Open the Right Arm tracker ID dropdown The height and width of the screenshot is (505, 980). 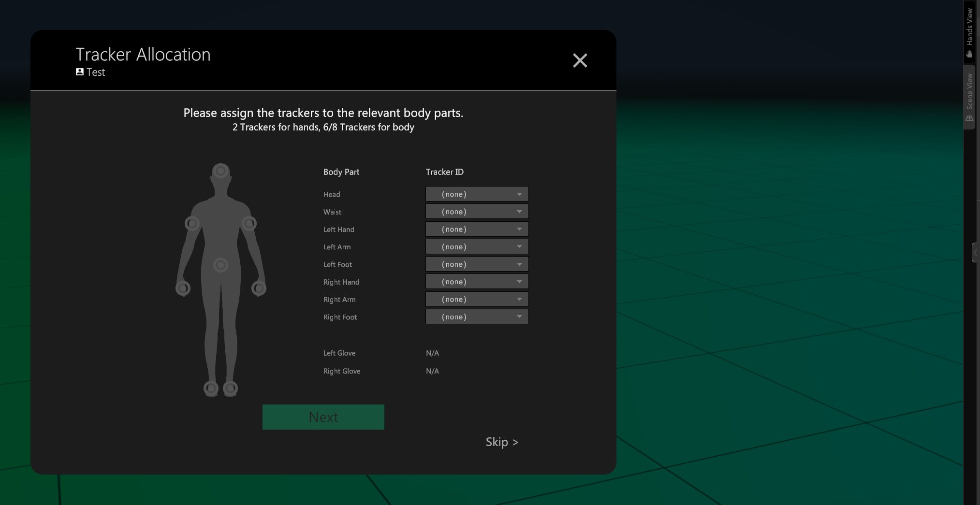(477, 299)
